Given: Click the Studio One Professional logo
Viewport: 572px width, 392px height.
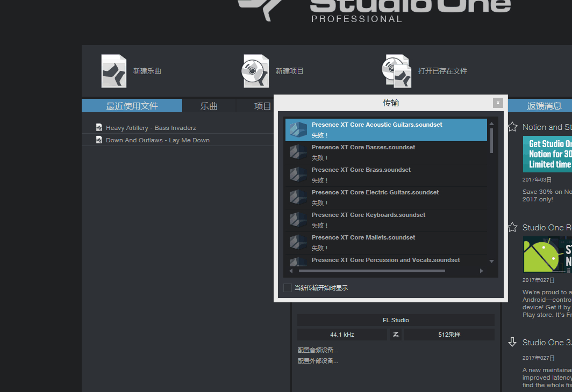Looking at the screenshot, I should tap(374, 10).
